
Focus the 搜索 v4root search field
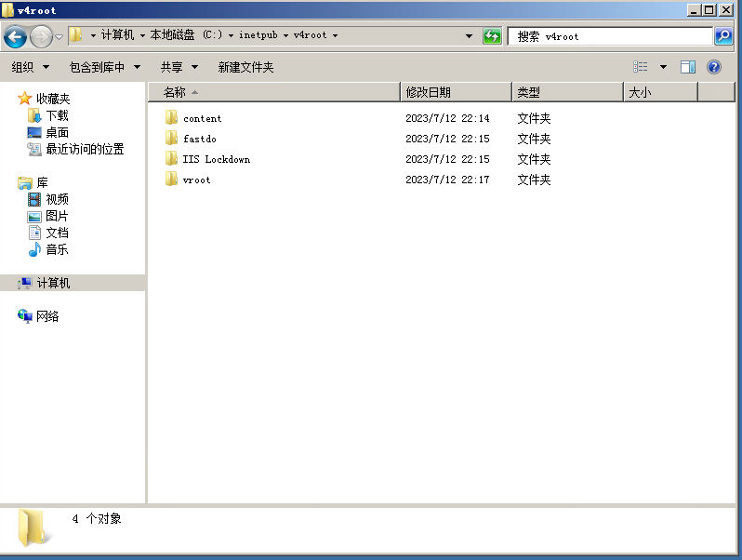[610, 36]
